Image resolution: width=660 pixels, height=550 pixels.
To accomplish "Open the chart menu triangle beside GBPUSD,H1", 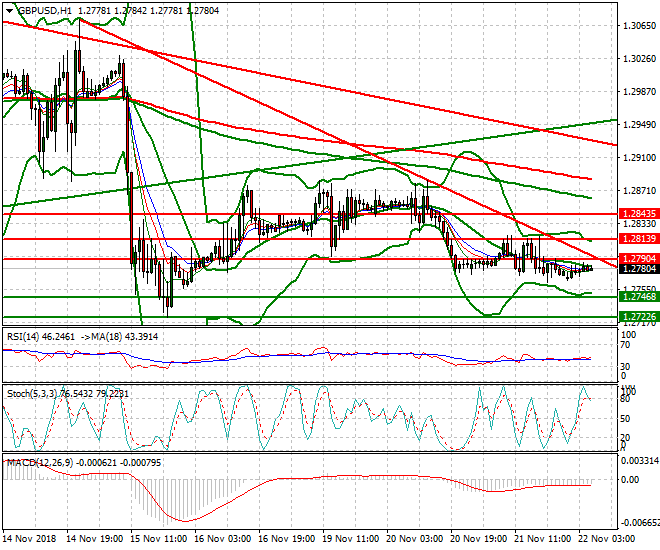I will point(9,11).
